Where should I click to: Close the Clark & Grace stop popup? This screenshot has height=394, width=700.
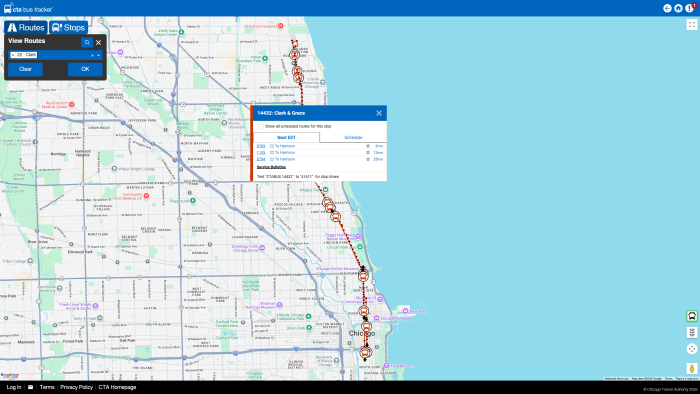click(379, 113)
